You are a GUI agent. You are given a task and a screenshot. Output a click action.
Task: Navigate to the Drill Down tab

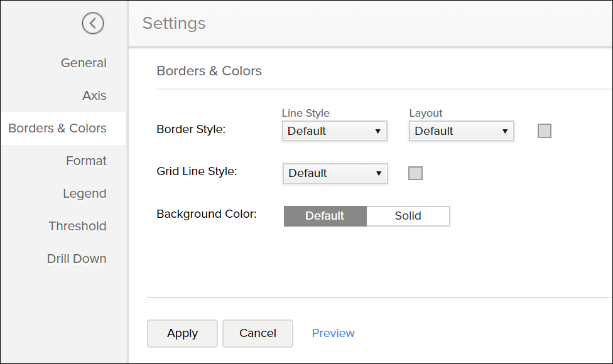pos(77,259)
